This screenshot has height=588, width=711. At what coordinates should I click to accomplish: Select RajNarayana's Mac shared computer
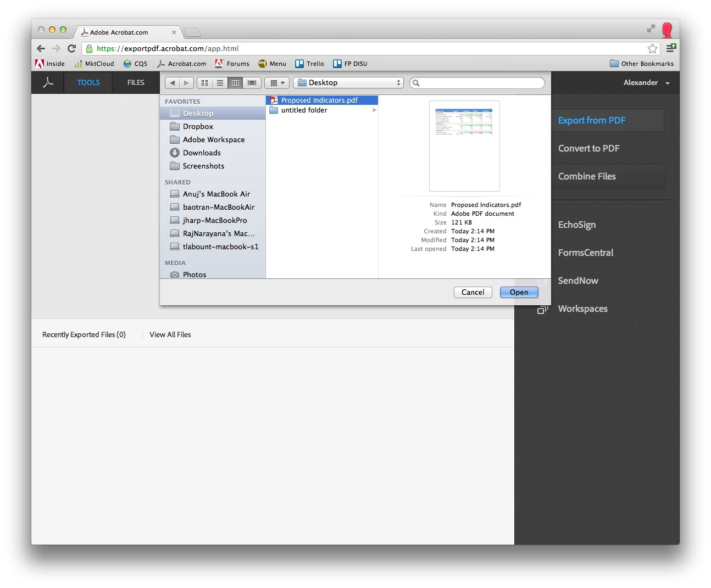point(213,233)
